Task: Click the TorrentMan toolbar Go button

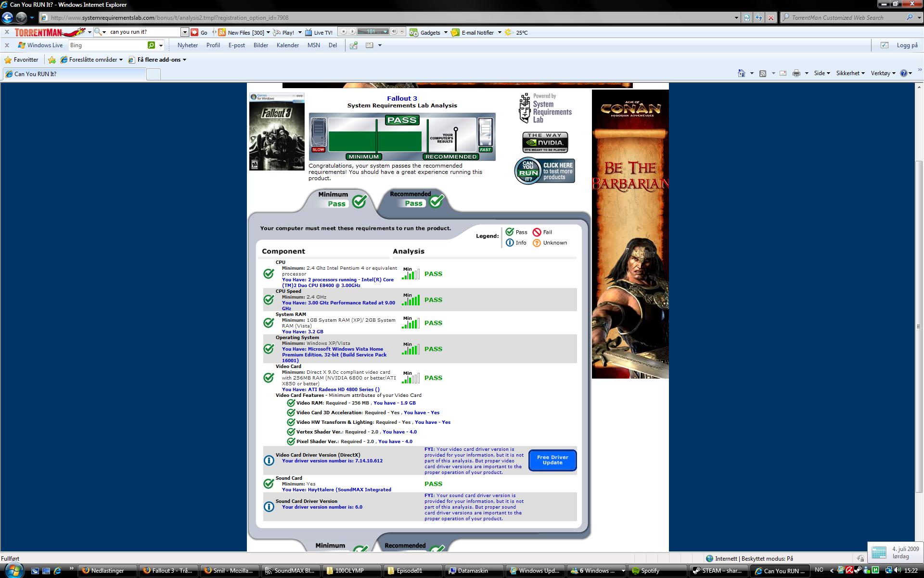Action: 199,32
